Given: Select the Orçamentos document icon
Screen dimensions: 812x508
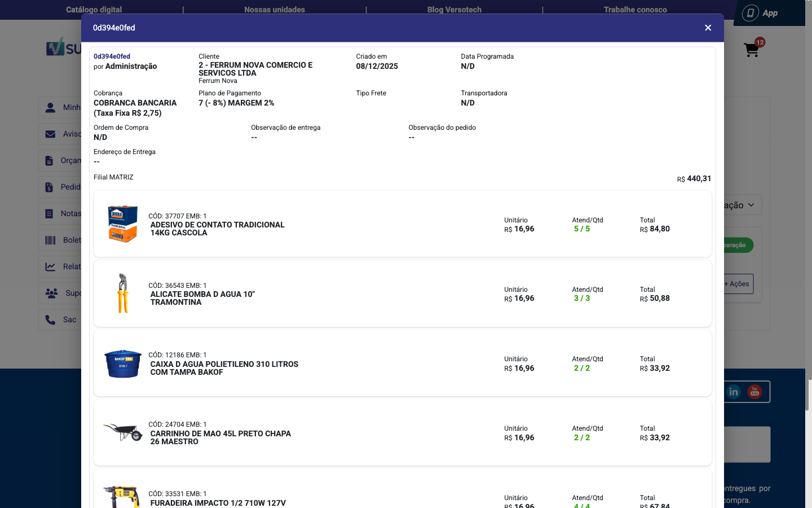Looking at the screenshot, I should [x=51, y=160].
